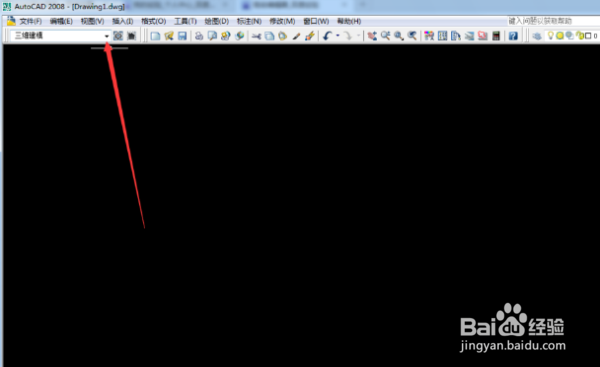Open the 文件(F) menu
The image size is (600, 367).
point(30,21)
